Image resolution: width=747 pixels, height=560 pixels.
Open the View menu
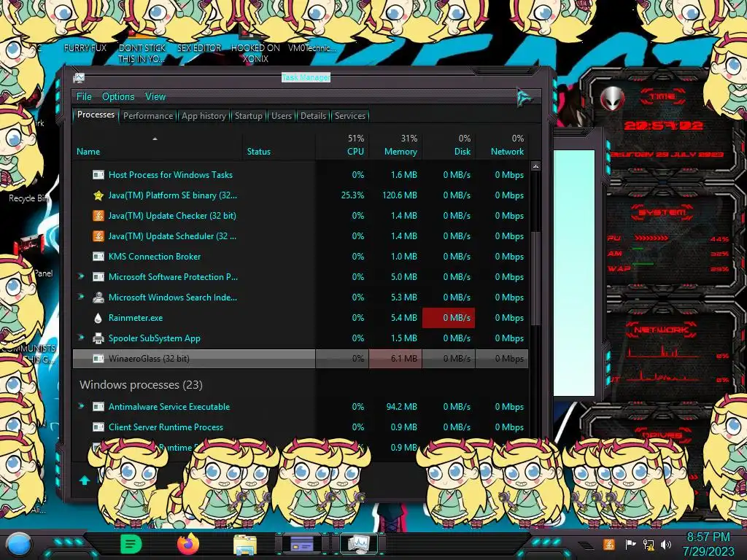pos(155,97)
